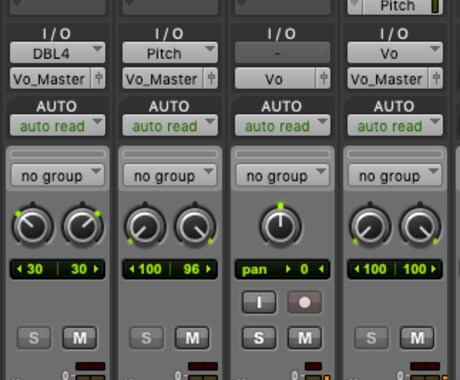
Task: Open DBL4 input selector dropdown
Action: (58, 53)
